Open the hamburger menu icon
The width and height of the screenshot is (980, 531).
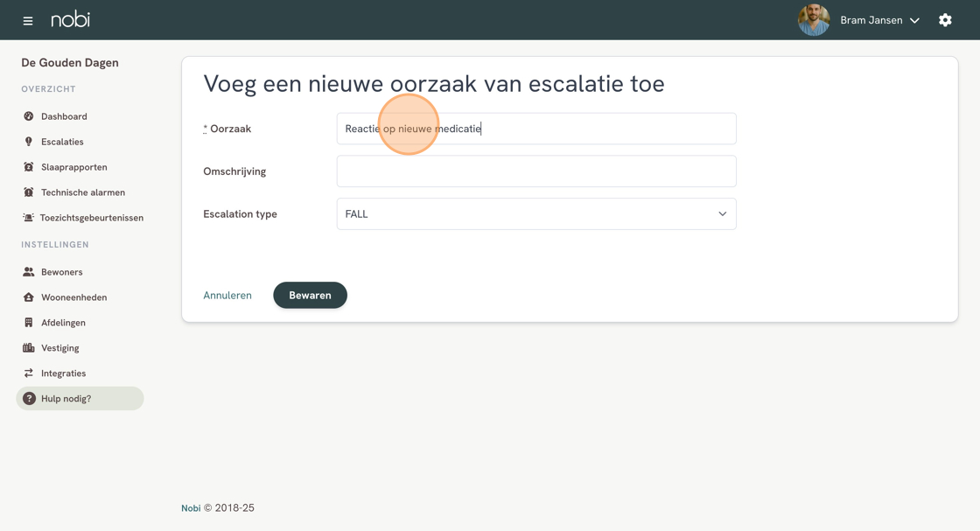tap(27, 21)
